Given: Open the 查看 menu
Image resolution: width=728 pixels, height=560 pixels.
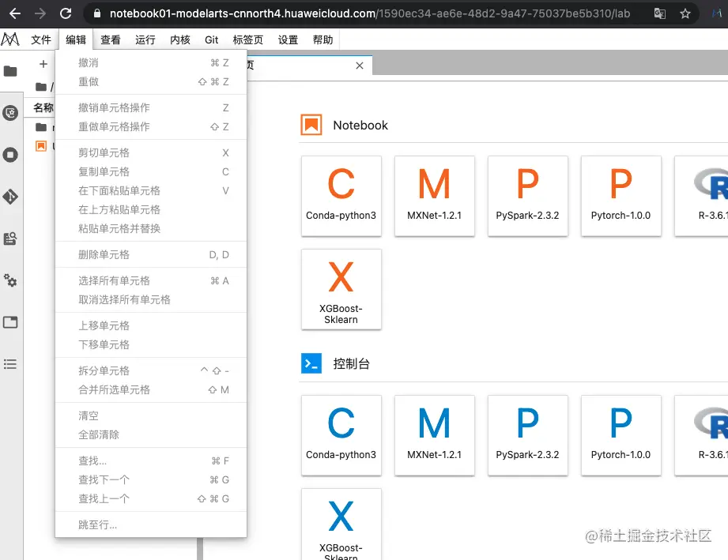Looking at the screenshot, I should [x=111, y=40].
